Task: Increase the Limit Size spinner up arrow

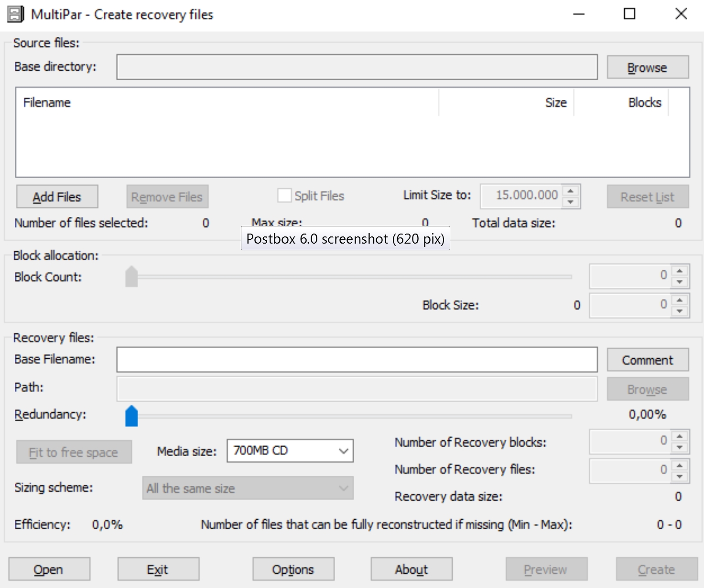Action: click(x=570, y=191)
